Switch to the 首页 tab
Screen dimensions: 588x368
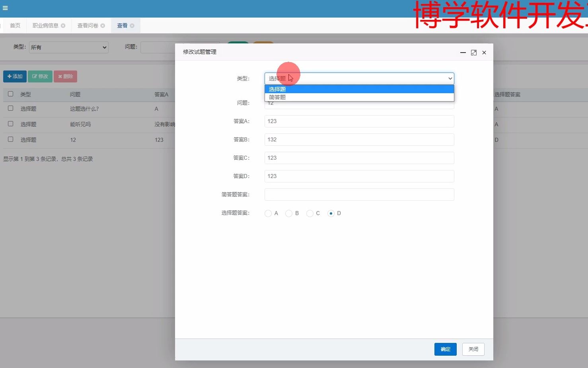pos(15,25)
